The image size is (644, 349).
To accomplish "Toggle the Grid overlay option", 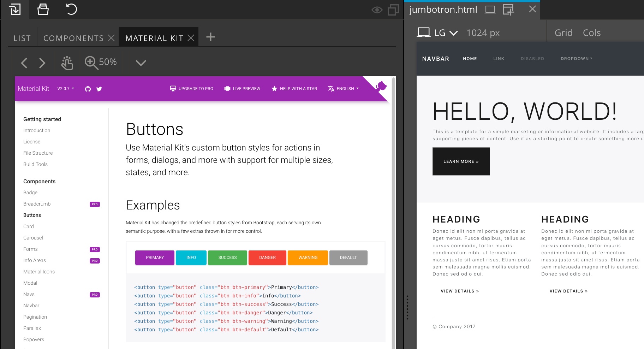I will point(563,33).
